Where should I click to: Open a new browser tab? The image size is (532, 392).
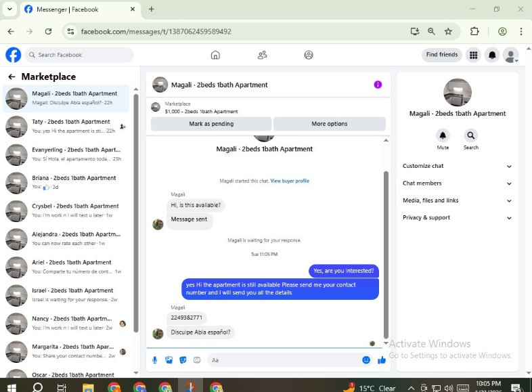[x=152, y=9]
